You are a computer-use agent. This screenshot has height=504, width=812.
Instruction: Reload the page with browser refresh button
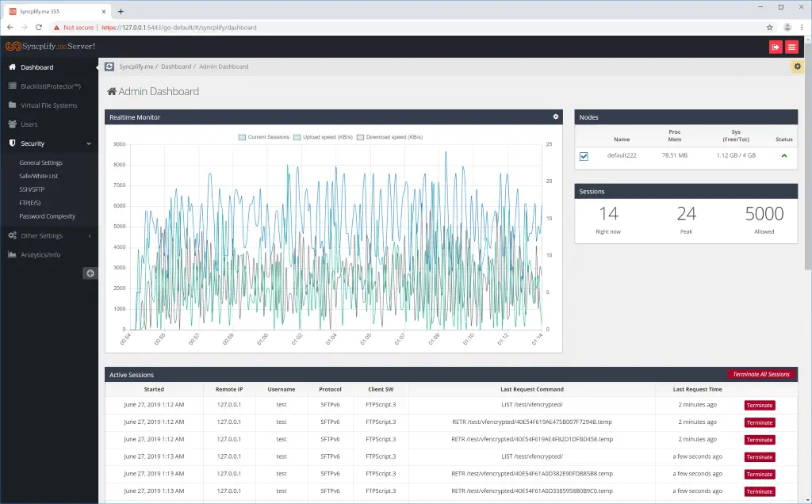[x=40, y=27]
